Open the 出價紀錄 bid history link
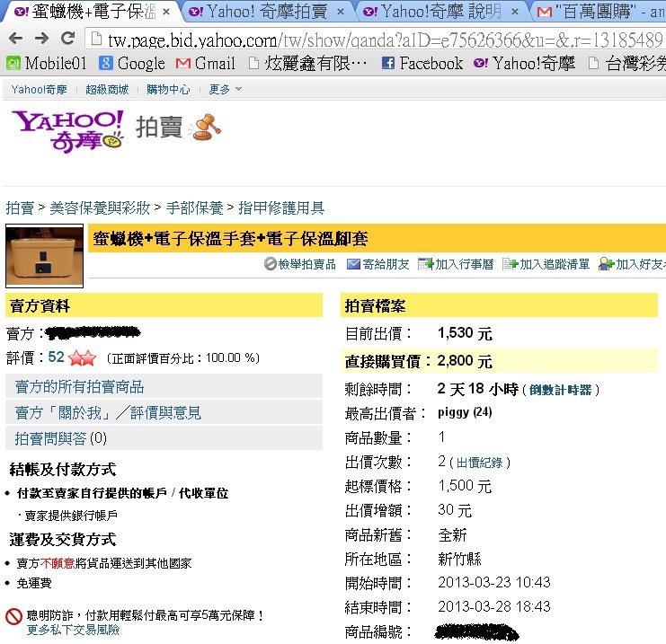The height and width of the screenshot is (644, 666). [x=479, y=463]
